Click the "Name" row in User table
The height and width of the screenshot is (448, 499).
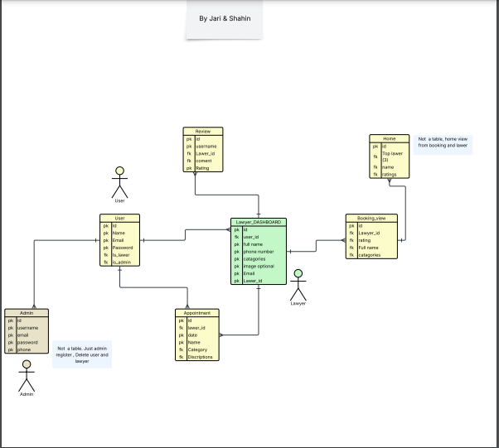coord(119,233)
